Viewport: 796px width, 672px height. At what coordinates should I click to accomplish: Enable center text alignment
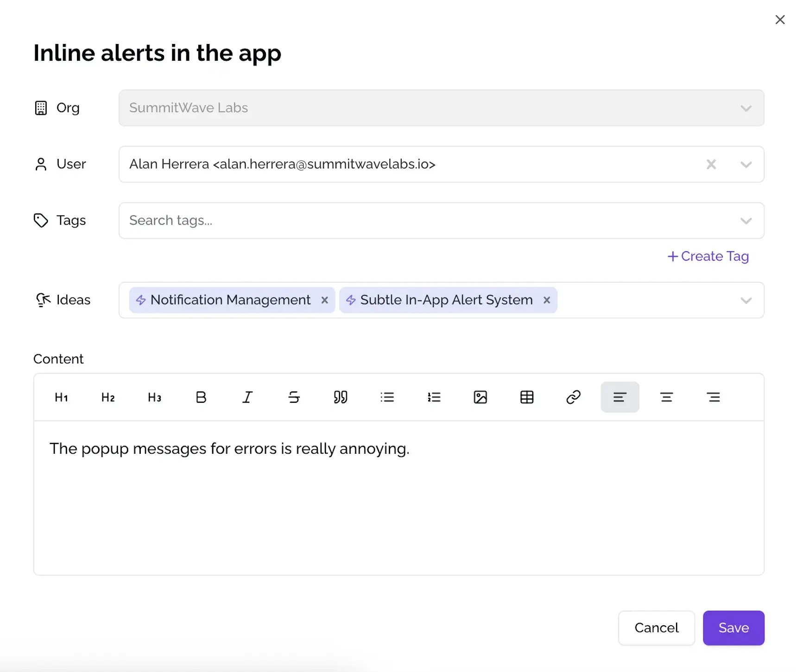coord(667,397)
